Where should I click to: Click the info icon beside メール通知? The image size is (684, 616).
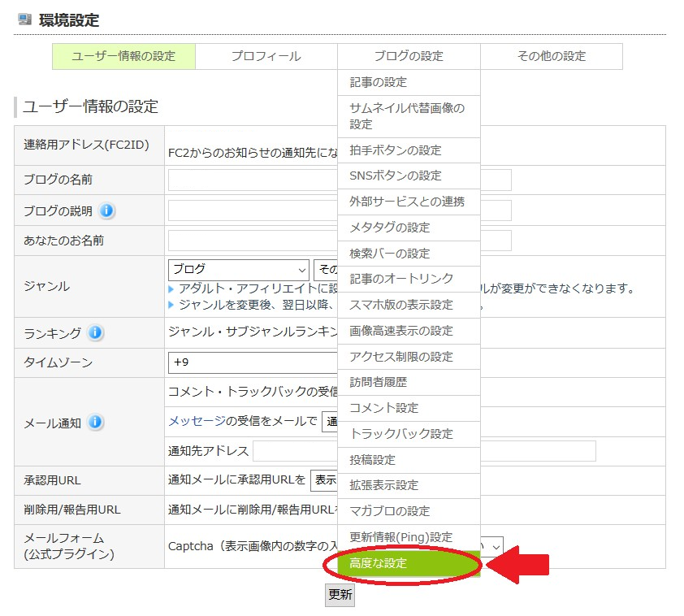(95, 422)
